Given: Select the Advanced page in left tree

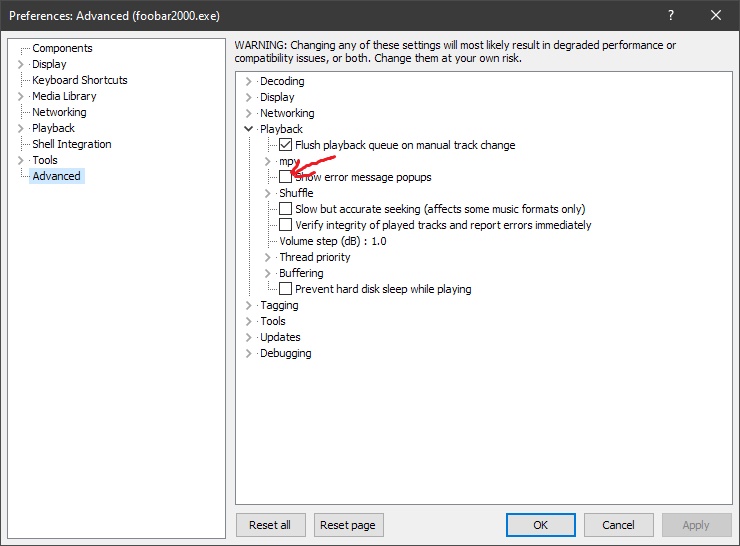Looking at the screenshot, I should point(57,176).
